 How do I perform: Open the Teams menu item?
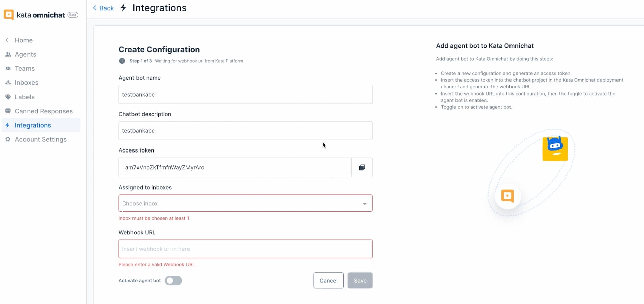tap(24, 68)
